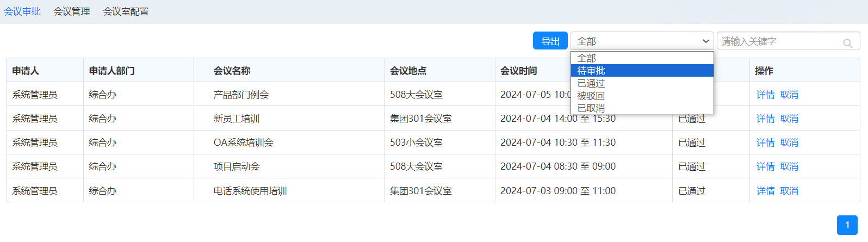View 详情 of 新员工培训 meeting

765,119
